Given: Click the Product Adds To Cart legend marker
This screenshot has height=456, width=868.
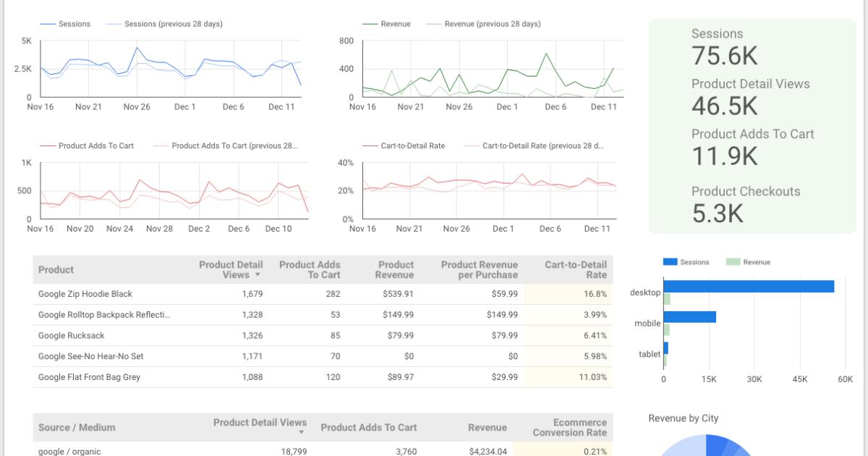Looking at the screenshot, I should click(48, 145).
